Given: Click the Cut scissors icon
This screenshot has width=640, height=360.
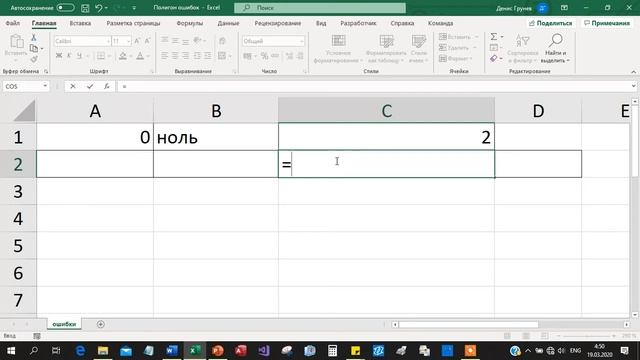Looking at the screenshot, I should (34, 38).
